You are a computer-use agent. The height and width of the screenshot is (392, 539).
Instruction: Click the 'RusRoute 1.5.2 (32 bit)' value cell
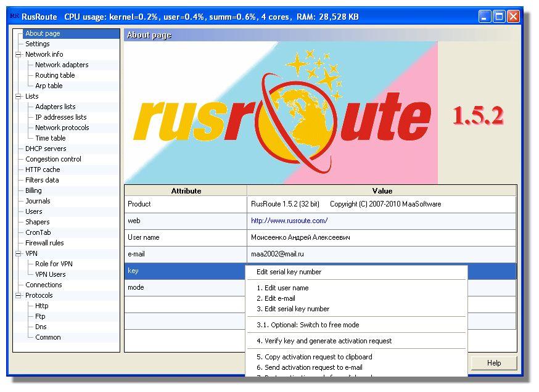[x=382, y=204]
